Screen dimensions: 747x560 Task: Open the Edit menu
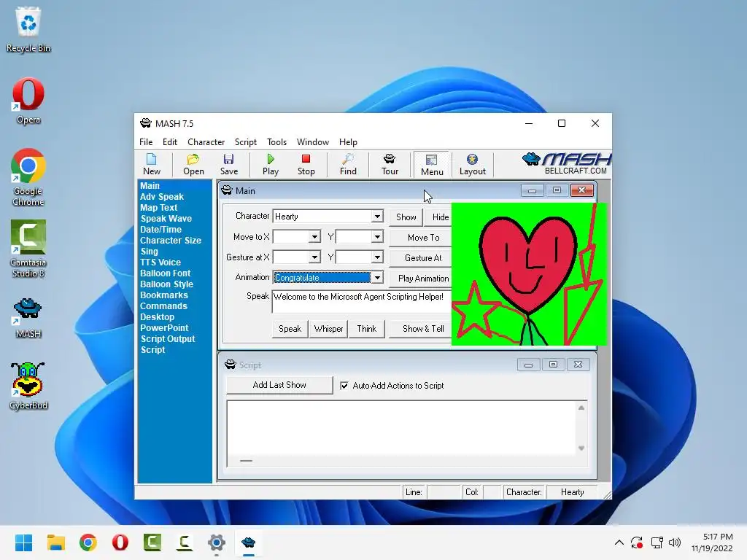169,142
